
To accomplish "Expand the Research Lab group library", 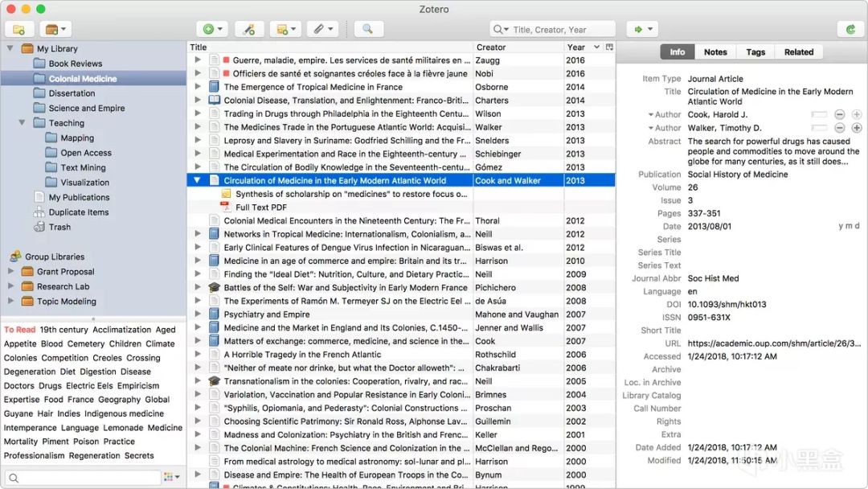I will click(x=10, y=286).
